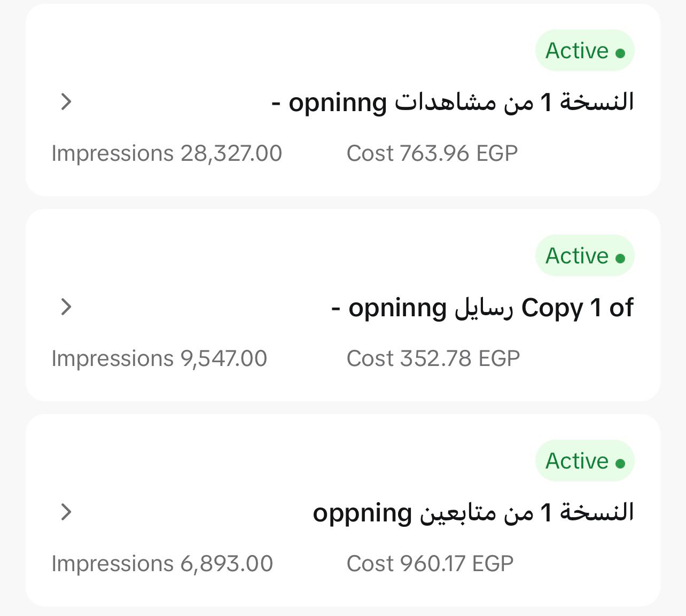Open the campaign titled Copy 1 of رسايل

pyautogui.click(x=483, y=308)
